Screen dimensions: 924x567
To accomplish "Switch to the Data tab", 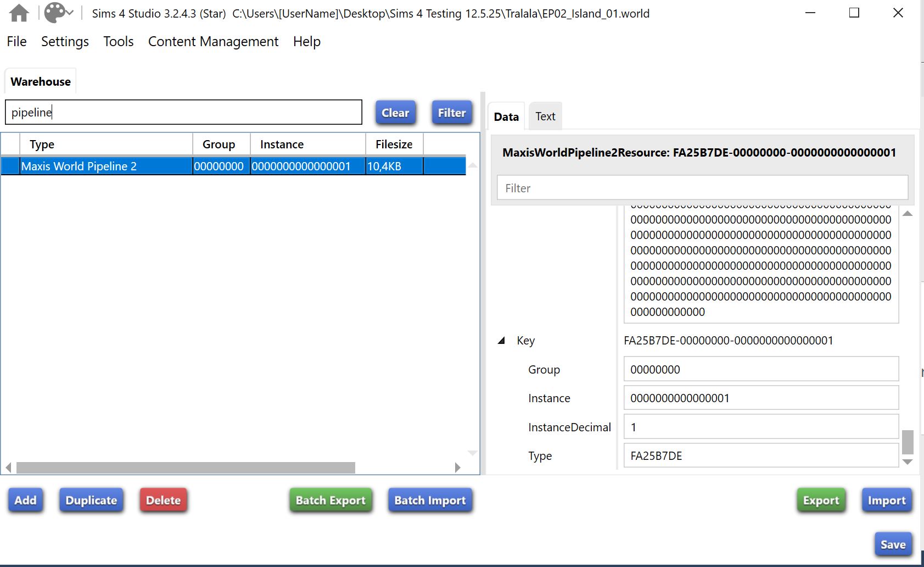I will 506,116.
